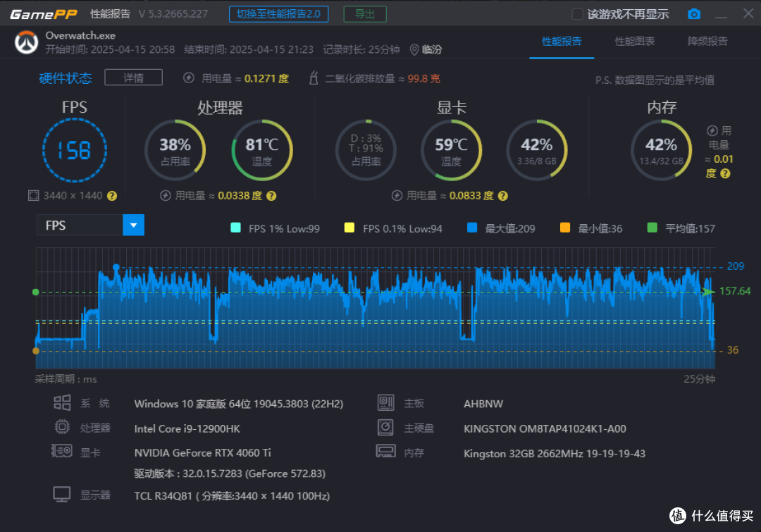This screenshot has height=532, width=761.
Task: Click TCL R34Q81 monitor text
Action: click(x=232, y=496)
